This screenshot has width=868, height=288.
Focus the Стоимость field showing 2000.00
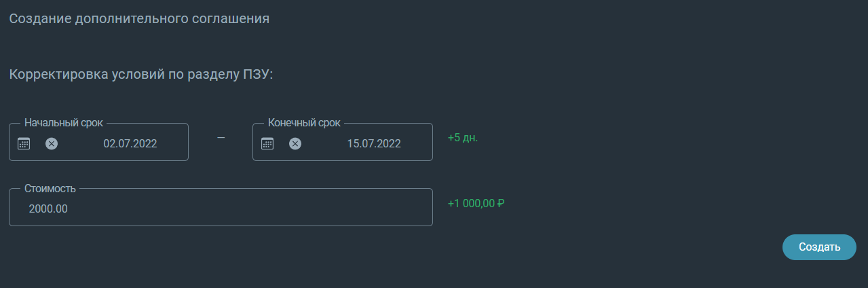click(x=221, y=207)
